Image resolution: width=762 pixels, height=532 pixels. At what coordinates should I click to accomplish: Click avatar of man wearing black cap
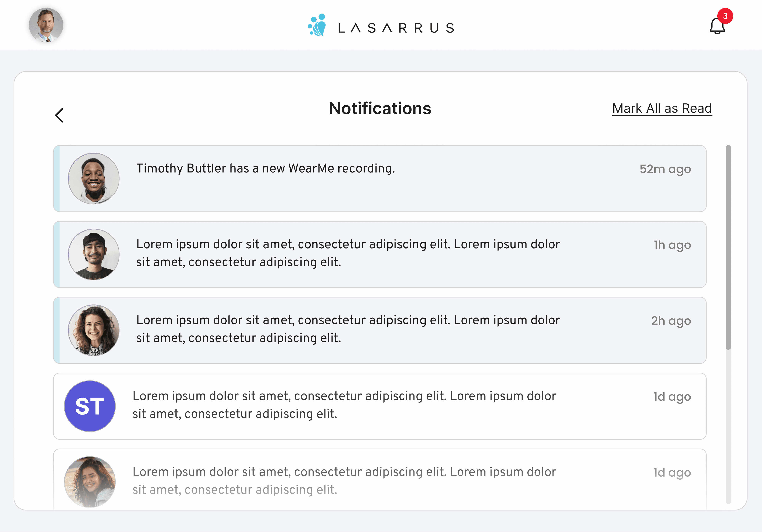click(94, 254)
